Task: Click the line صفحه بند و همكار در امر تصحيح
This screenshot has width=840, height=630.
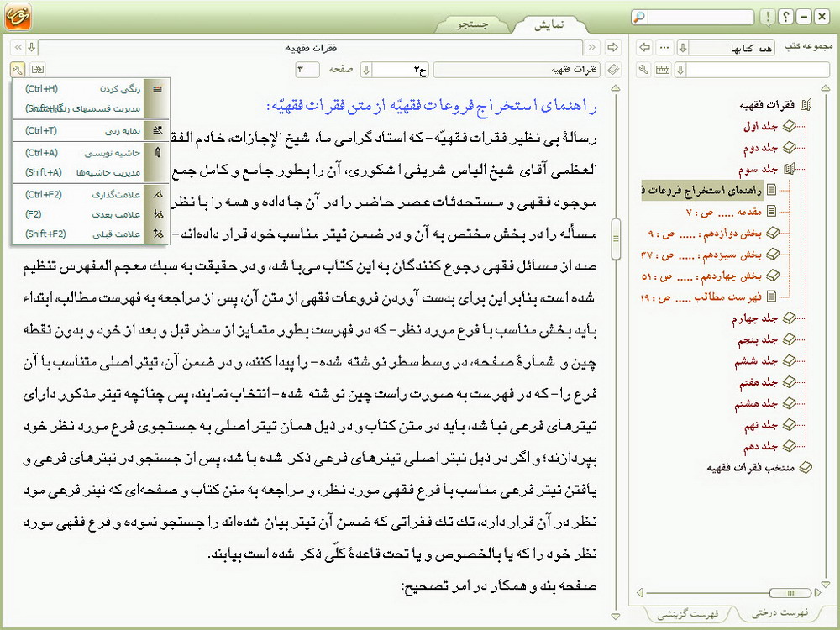Action: click(x=499, y=585)
